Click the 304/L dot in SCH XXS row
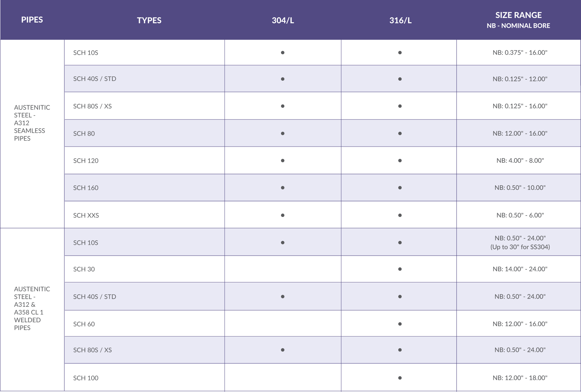This screenshot has height=392, width=581. click(x=283, y=215)
